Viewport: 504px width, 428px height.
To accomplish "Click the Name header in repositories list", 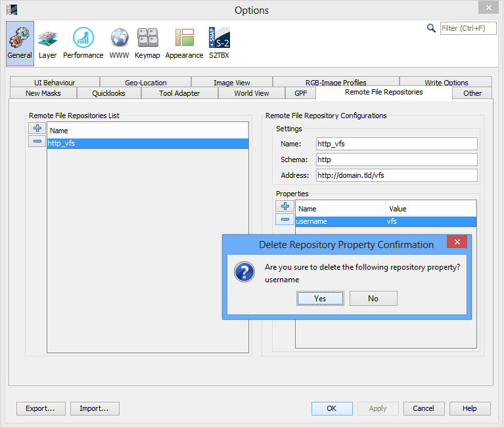I will (148, 131).
